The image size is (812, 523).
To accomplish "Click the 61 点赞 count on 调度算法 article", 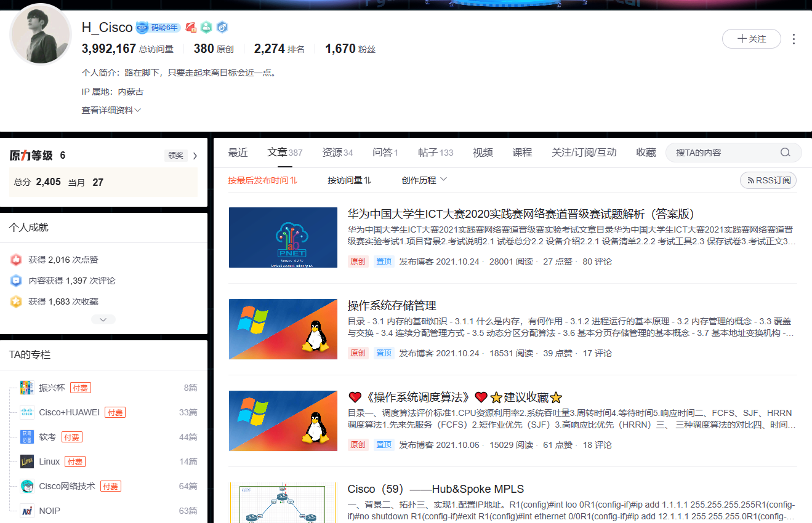I will (x=558, y=445).
